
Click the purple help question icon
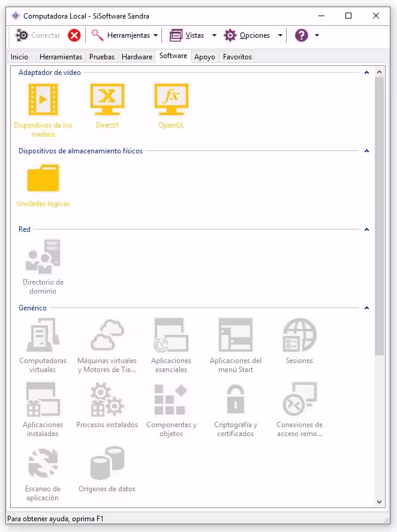point(301,35)
